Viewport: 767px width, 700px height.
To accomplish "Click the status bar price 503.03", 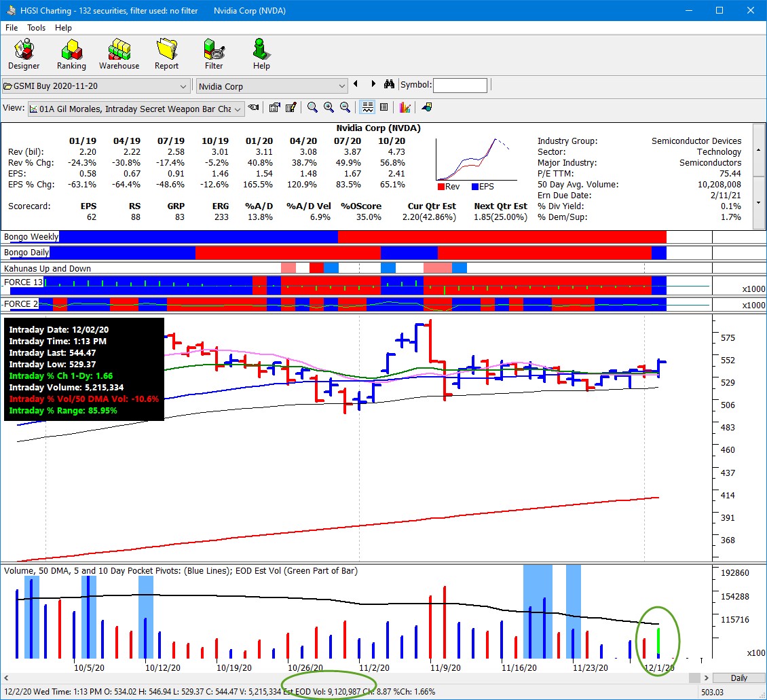I will [x=712, y=692].
